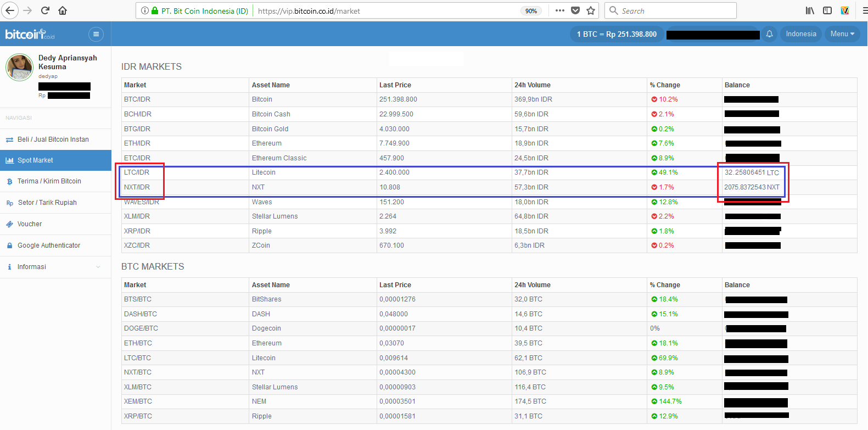Image resolution: width=868 pixels, height=430 pixels.
Task: Open page actions three-dots menu in address bar
Action: [x=559, y=10]
